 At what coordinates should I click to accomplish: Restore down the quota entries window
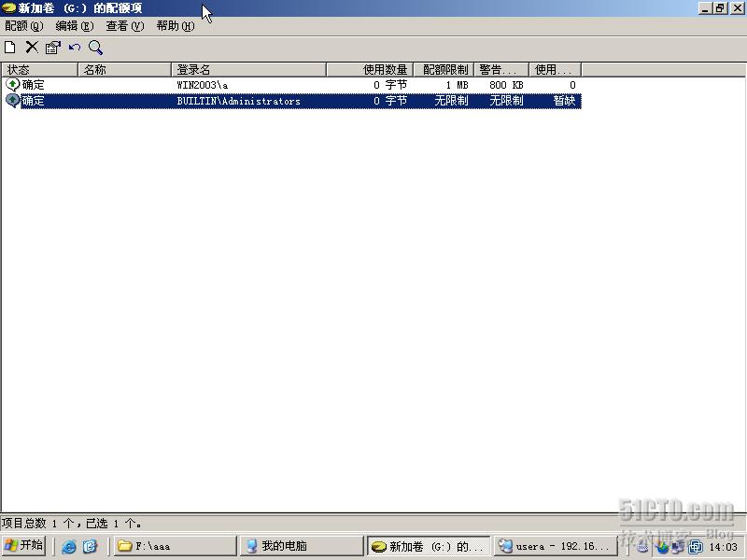pos(720,8)
